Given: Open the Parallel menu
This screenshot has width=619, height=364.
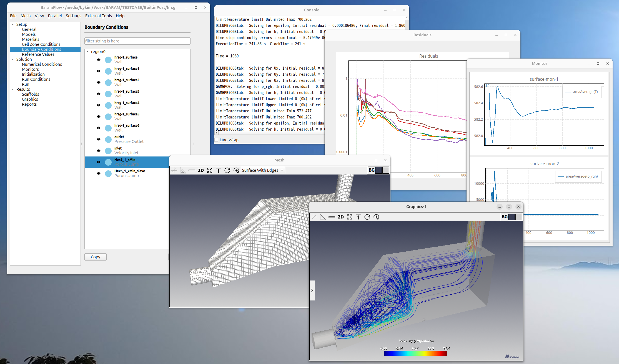Looking at the screenshot, I should click(x=55, y=16).
